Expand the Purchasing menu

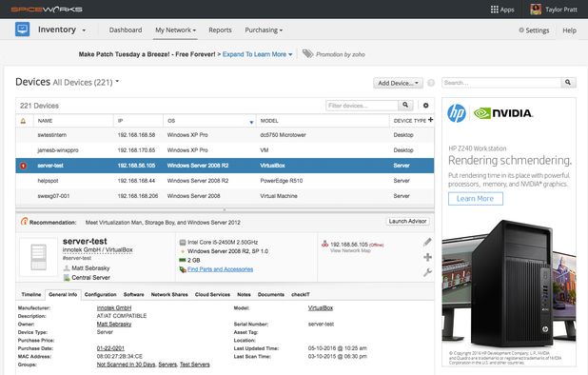coord(264,30)
